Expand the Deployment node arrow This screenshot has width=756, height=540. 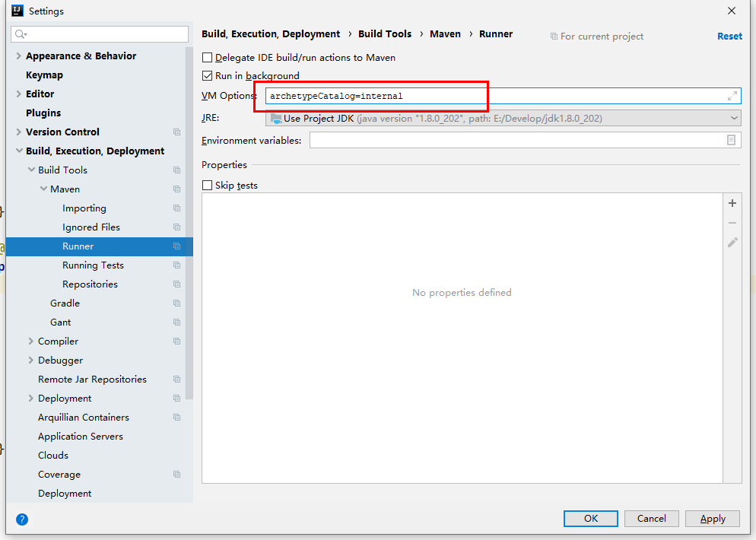(x=31, y=399)
